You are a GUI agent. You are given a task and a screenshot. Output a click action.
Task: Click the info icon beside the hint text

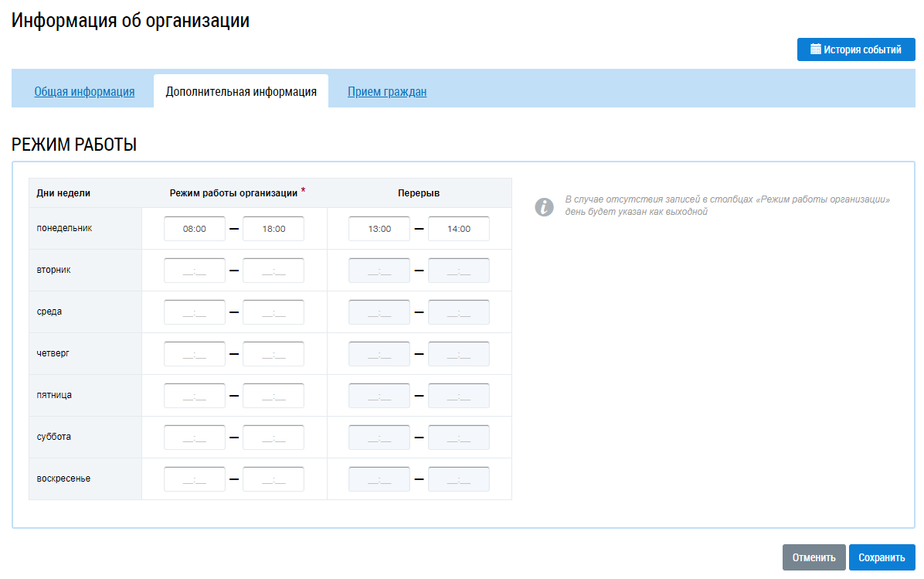click(545, 206)
